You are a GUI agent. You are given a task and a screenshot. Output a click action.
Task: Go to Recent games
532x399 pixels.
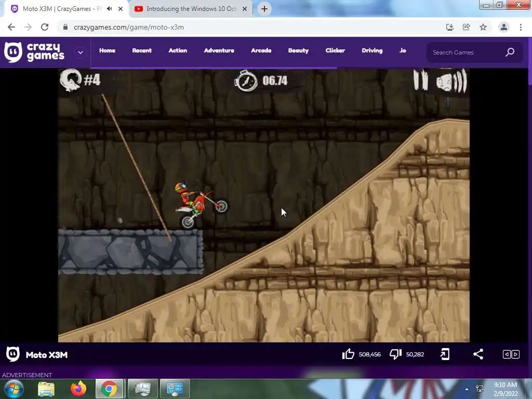pyautogui.click(x=142, y=50)
